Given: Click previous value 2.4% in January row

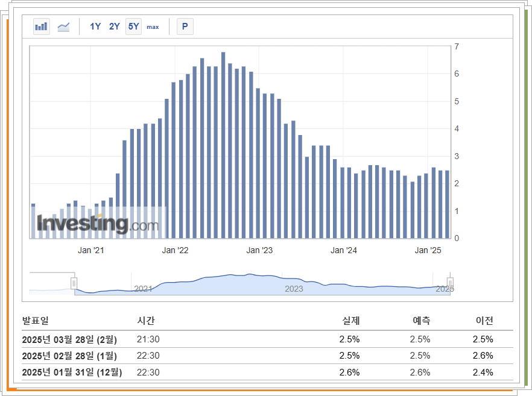Looking at the screenshot, I should click(483, 372).
